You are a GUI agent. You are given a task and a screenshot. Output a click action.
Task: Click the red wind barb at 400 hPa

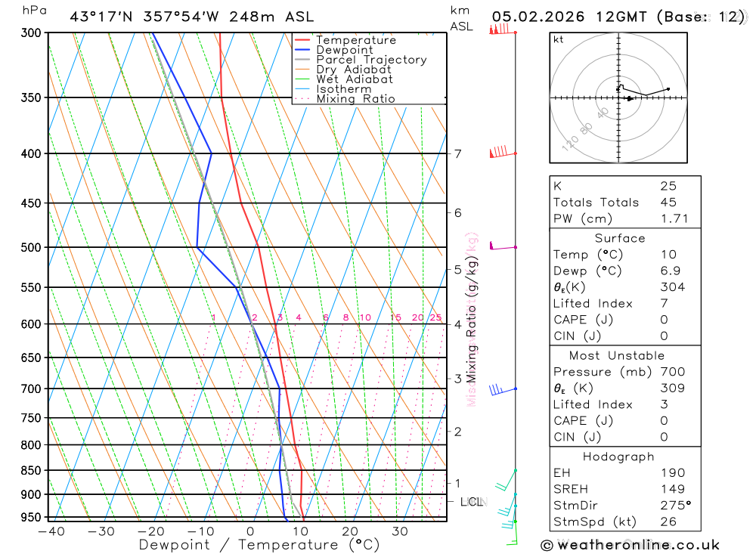pos(503,152)
